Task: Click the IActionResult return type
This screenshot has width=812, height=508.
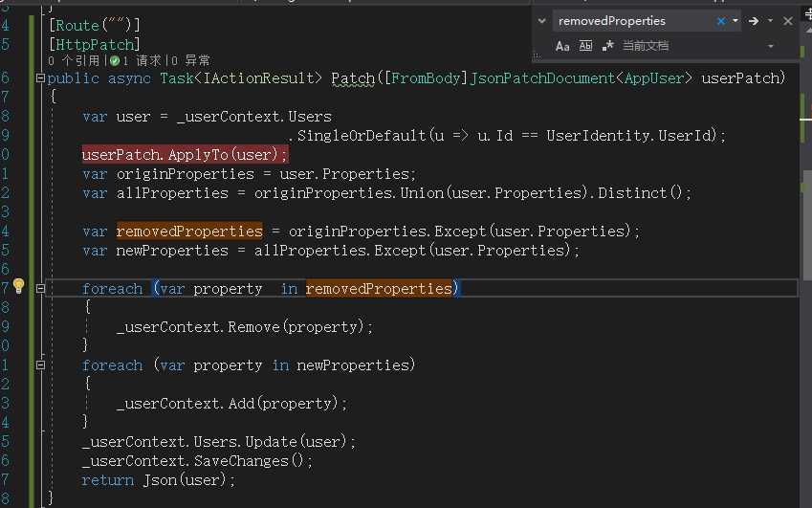Action: pyautogui.click(x=258, y=78)
